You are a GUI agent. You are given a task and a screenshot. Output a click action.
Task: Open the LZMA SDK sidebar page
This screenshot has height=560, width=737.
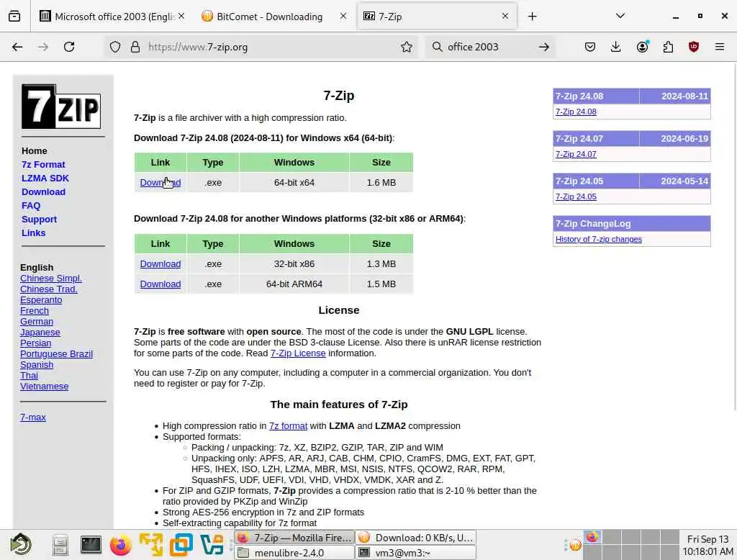[x=45, y=179]
